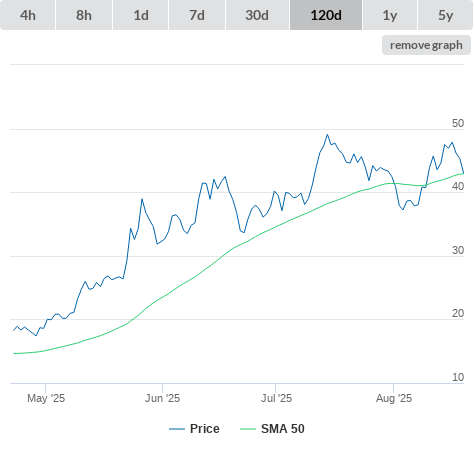Choose the 1d time range tab
The image size is (474, 455).
pyautogui.click(x=141, y=15)
